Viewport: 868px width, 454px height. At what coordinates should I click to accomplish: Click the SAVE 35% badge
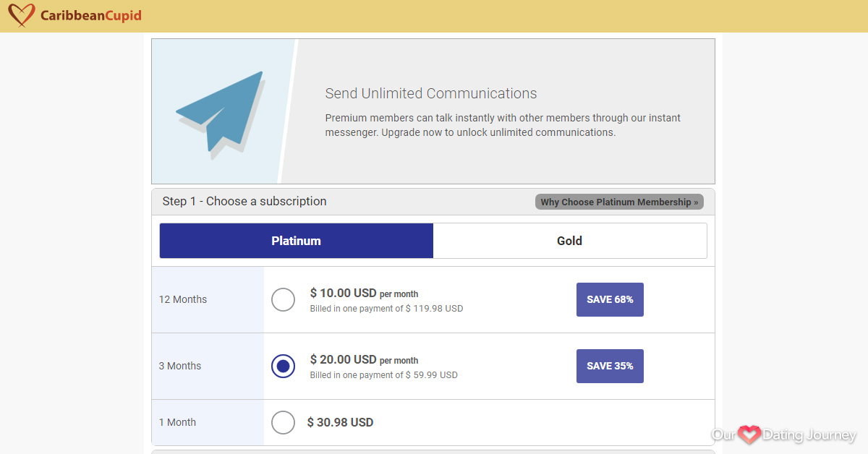point(610,366)
